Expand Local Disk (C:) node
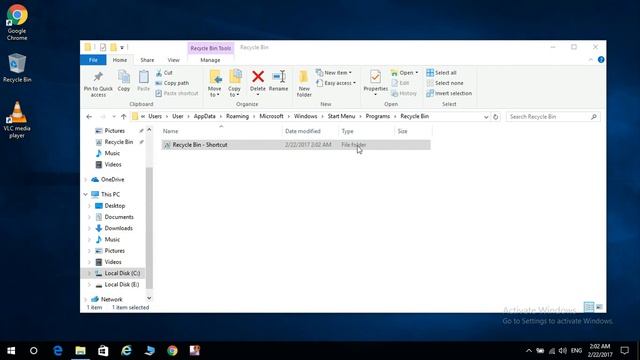 pyautogui.click(x=89, y=273)
